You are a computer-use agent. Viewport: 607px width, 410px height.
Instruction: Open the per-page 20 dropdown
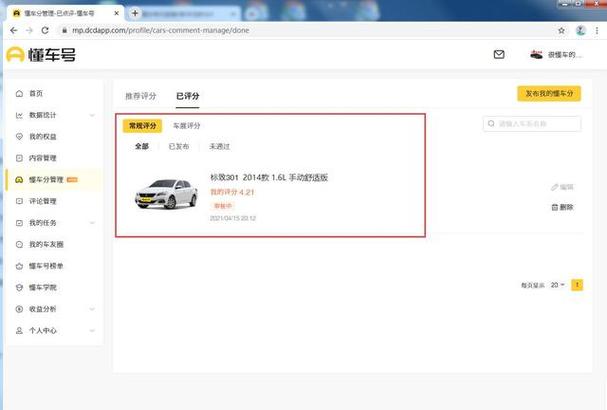[557, 285]
